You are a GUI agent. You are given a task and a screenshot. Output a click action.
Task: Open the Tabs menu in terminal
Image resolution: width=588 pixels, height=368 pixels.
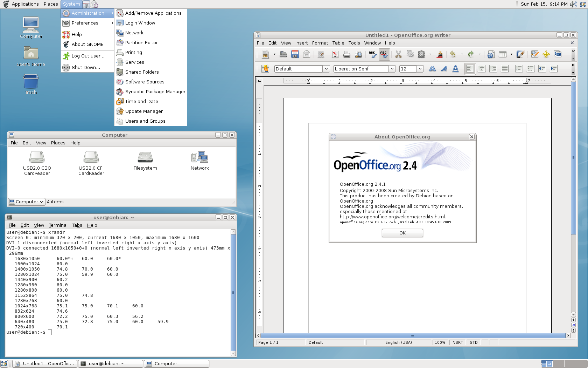[x=77, y=225]
